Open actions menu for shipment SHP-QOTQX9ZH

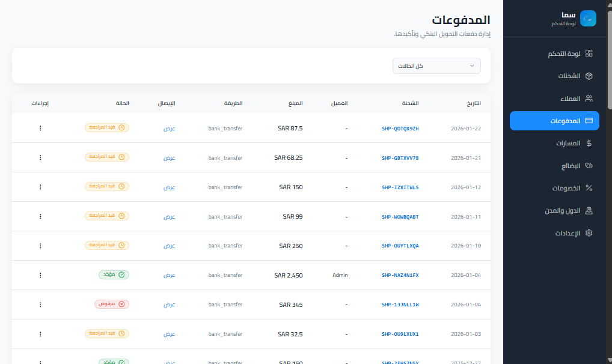point(40,128)
